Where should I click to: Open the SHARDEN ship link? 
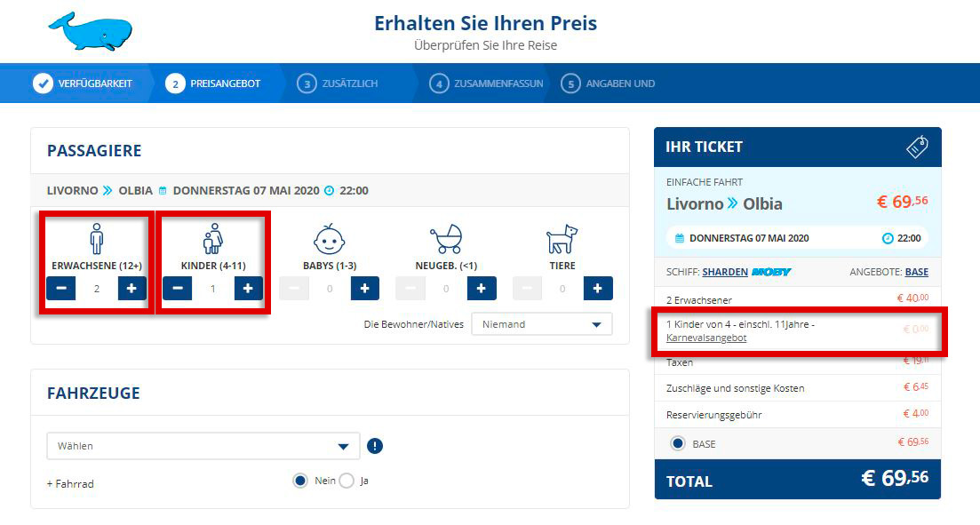click(x=725, y=272)
